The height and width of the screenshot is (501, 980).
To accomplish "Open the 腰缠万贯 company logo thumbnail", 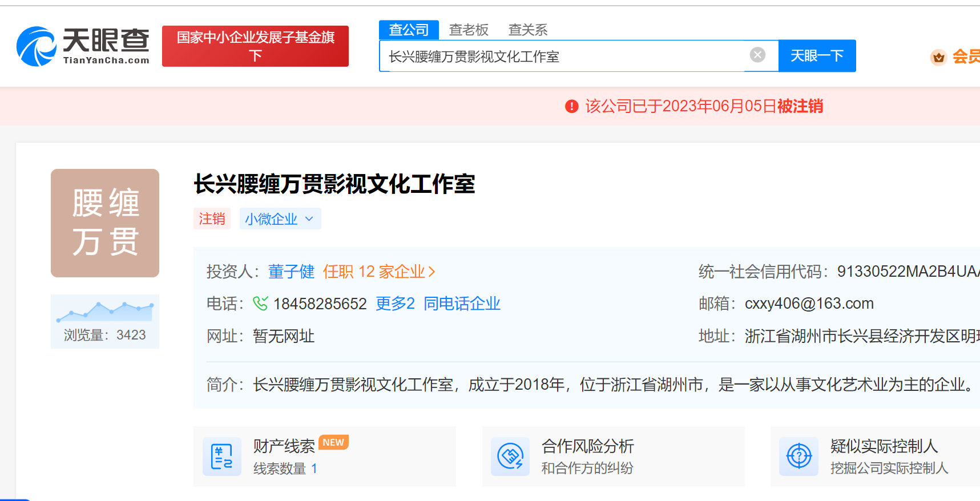I will (105, 223).
